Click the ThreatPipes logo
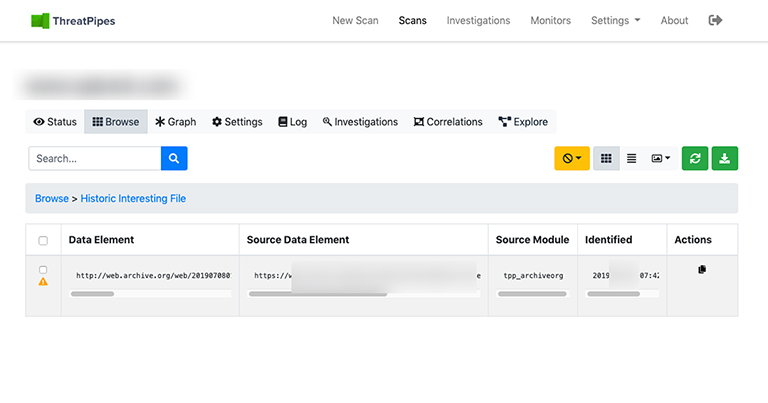Image resolution: width=768 pixels, height=403 pixels. click(x=73, y=20)
